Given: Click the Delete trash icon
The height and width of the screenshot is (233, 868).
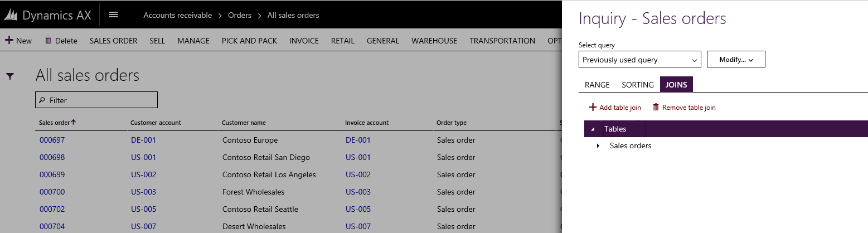Looking at the screenshot, I should pyautogui.click(x=48, y=40).
